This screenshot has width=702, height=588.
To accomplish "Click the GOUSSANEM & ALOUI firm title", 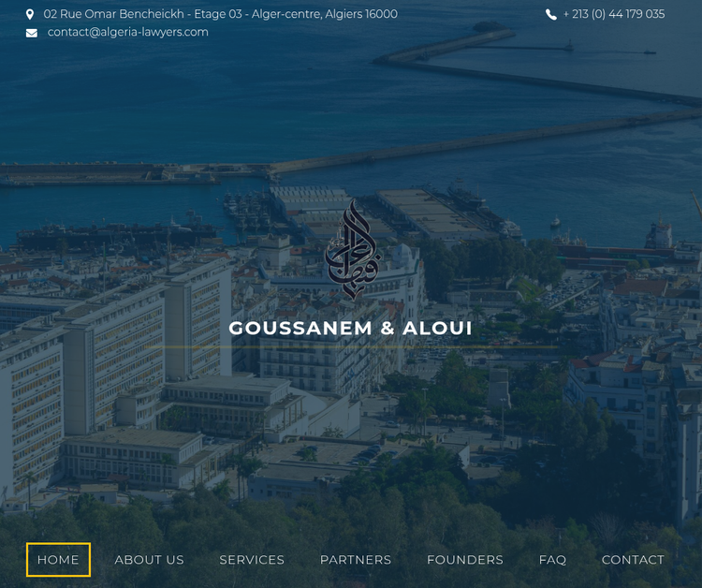I will (351, 329).
